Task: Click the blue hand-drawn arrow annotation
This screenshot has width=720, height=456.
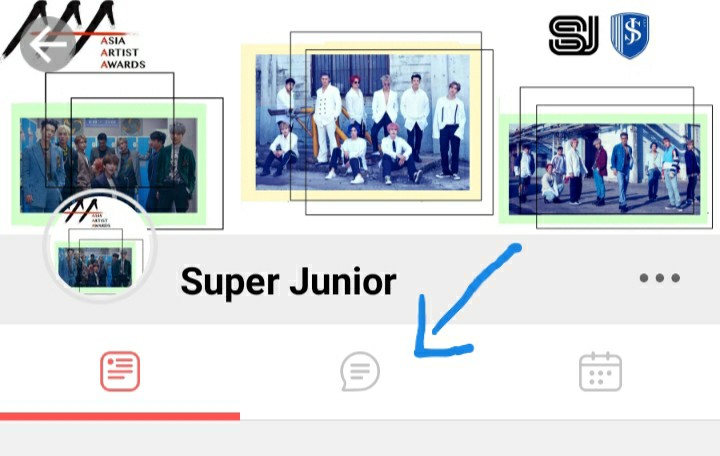Action: tap(464, 302)
